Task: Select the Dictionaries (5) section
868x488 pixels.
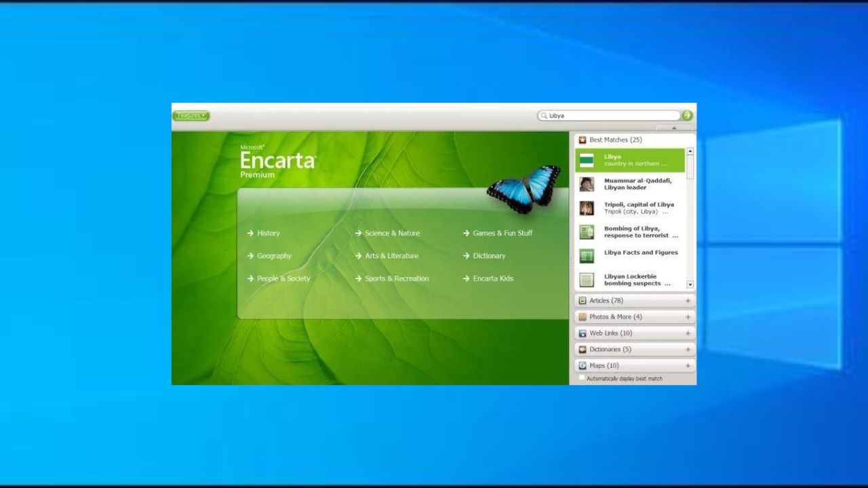Action: click(635, 349)
